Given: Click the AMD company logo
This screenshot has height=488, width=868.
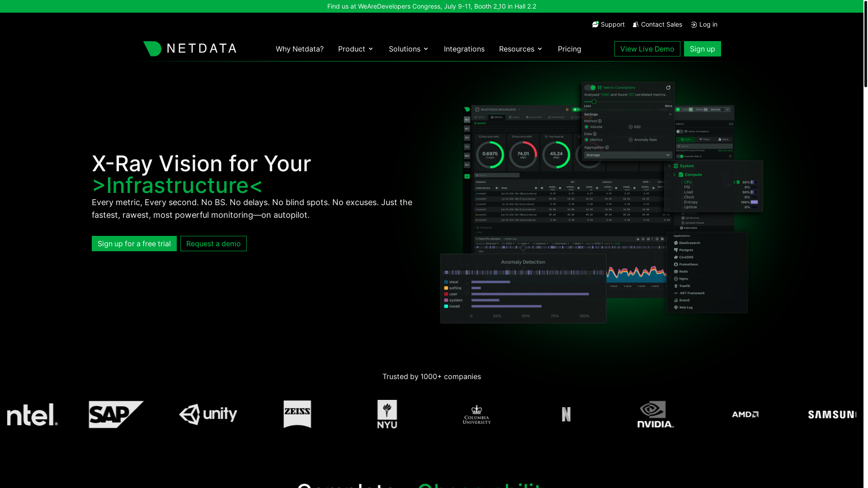Looking at the screenshot, I should tap(745, 414).
